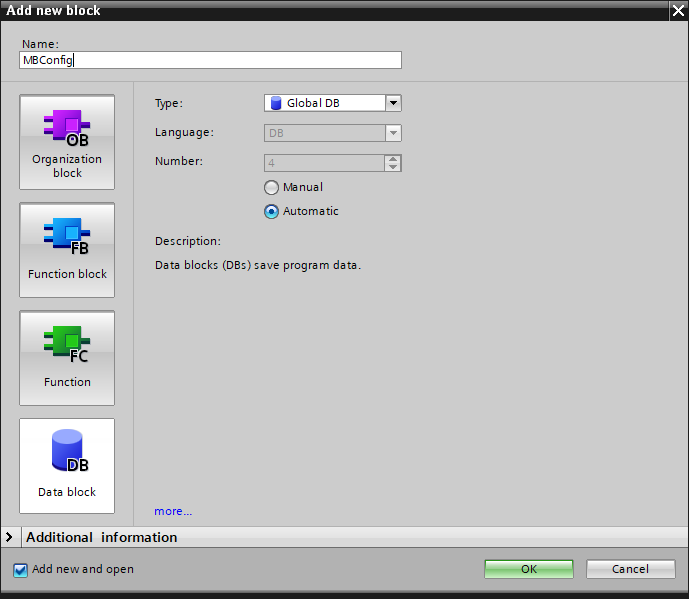This screenshot has height=599, width=689.
Task: Decrease block Number with down arrow
Action: pyautogui.click(x=393, y=167)
